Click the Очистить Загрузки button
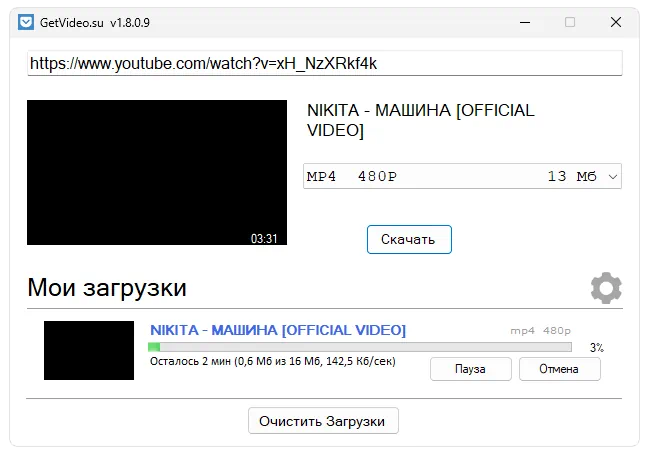The height and width of the screenshot is (453, 647). click(323, 421)
